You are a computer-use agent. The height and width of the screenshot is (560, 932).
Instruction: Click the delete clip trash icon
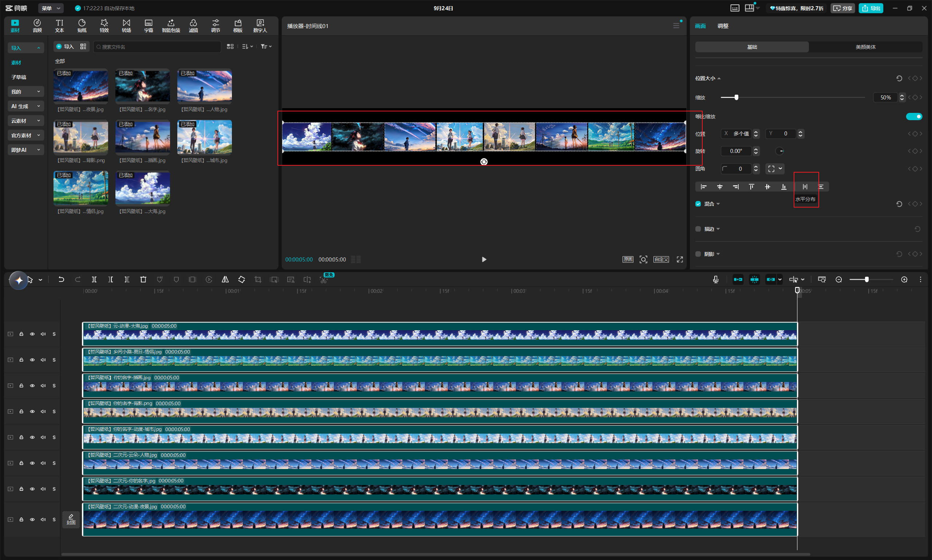point(143,280)
